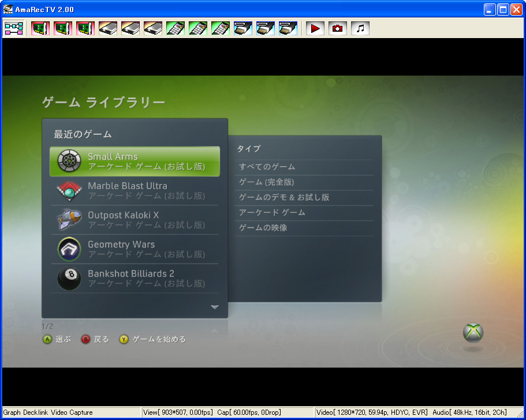Select the second remote control preset icon
526x420 pixels.
[198, 28]
